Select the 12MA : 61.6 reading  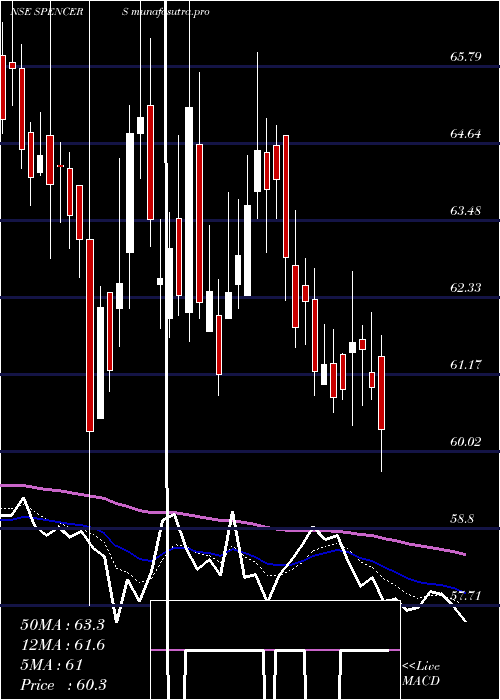pos(62,645)
